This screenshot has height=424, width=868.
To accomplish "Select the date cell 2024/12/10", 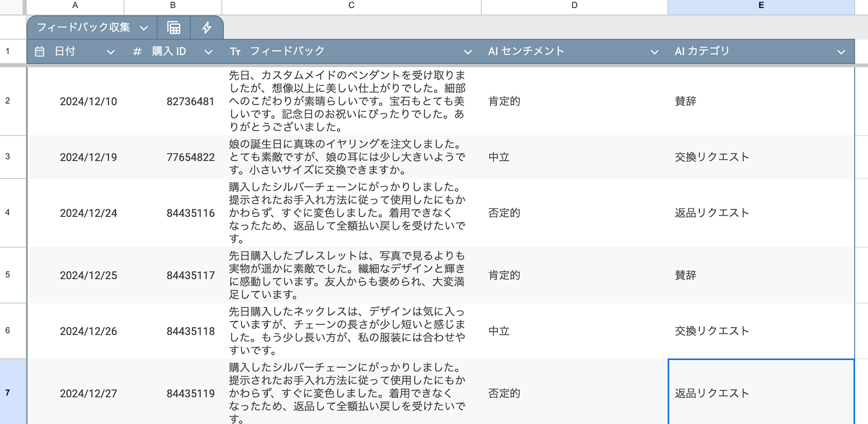I will (x=89, y=101).
